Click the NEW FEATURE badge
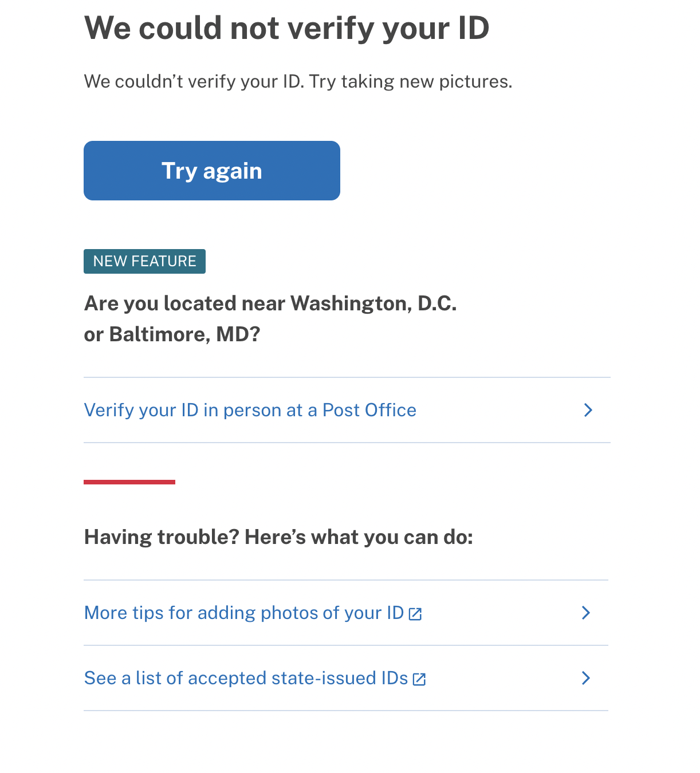The image size is (700, 773). coord(144,261)
